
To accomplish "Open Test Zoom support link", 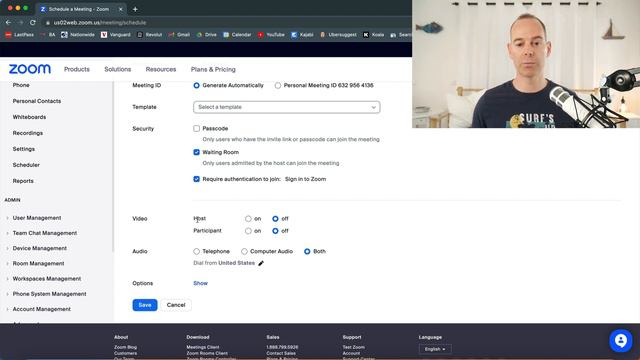I will [x=353, y=347].
